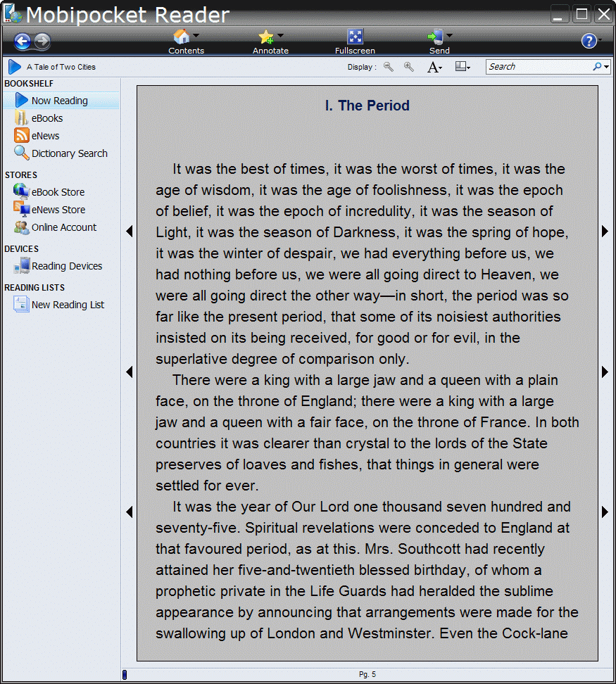Open eNews in the bookshelf
Image resolution: width=616 pixels, height=684 pixels.
tap(45, 136)
